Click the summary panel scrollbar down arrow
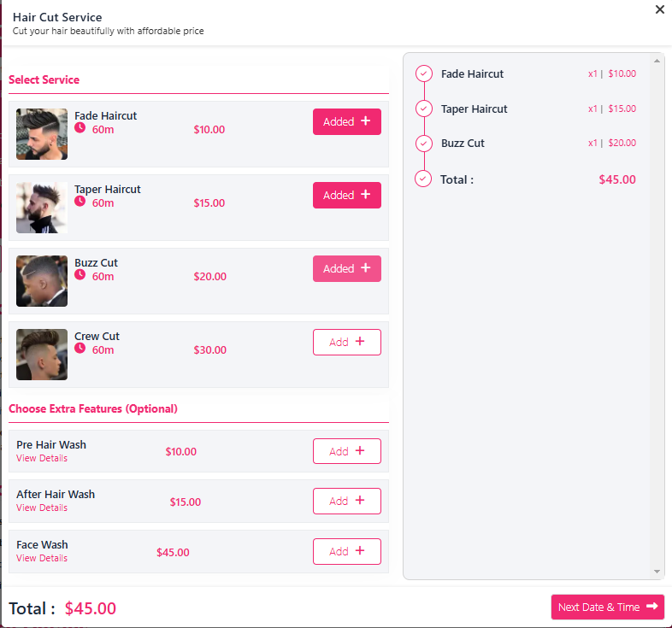This screenshot has height=628, width=672. (x=657, y=572)
